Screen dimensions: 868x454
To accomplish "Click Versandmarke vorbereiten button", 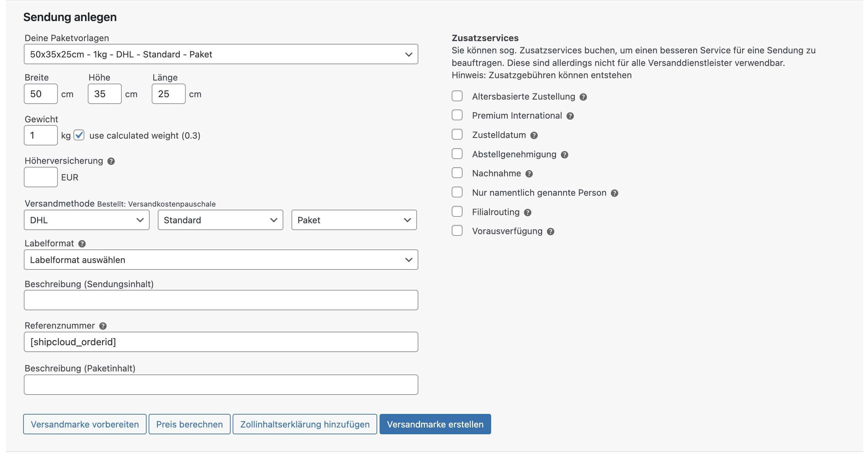I will coord(84,424).
